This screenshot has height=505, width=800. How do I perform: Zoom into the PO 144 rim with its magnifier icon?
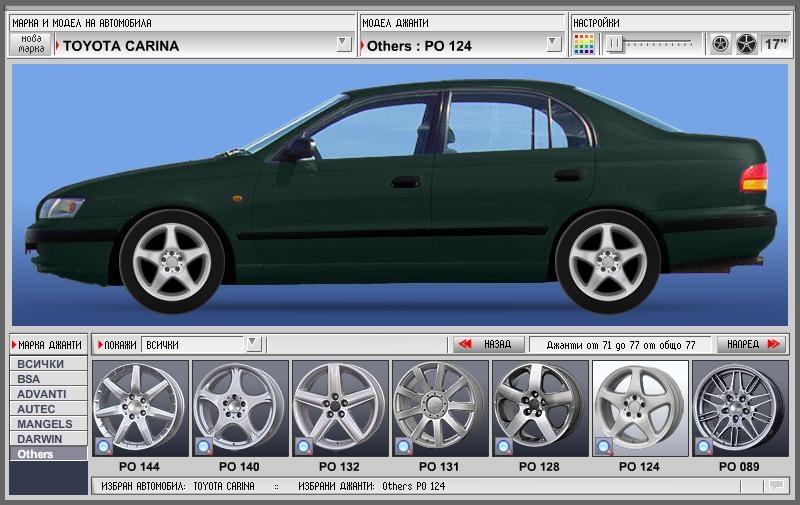[x=104, y=447]
